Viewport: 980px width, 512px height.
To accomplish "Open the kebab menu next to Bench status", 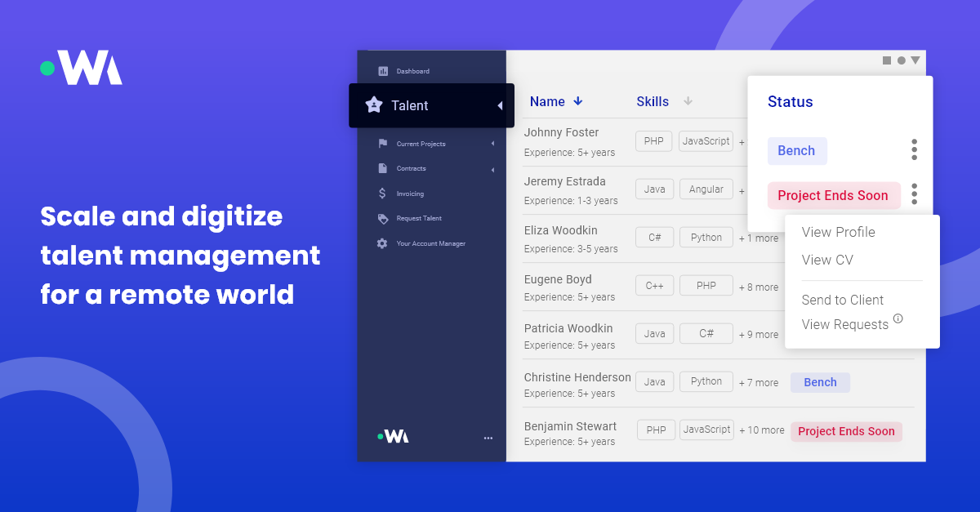I will (914, 149).
